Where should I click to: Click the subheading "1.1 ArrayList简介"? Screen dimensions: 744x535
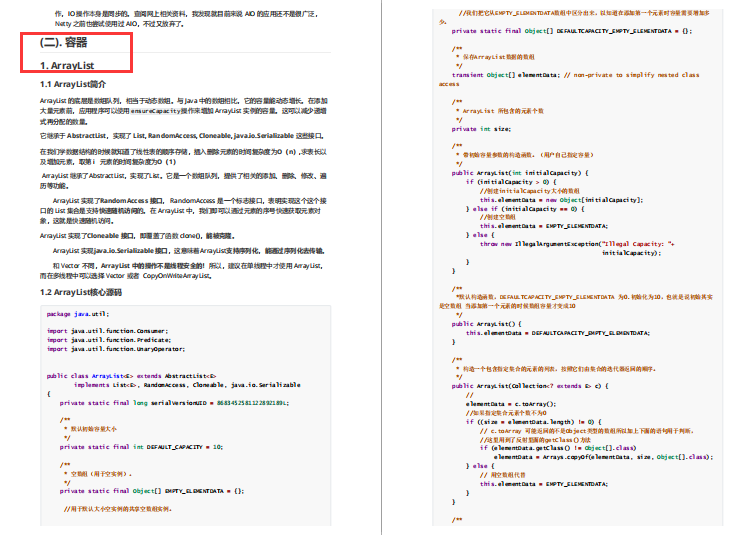point(73,84)
